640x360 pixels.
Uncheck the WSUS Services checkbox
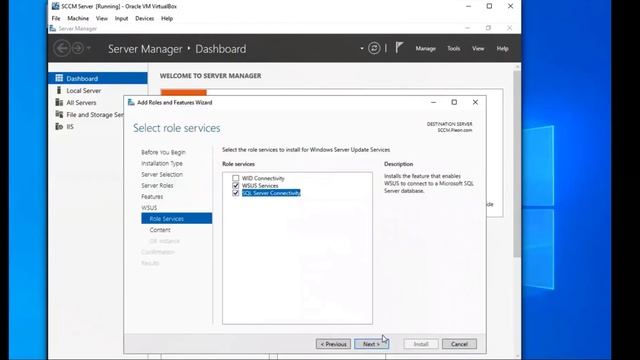236,185
